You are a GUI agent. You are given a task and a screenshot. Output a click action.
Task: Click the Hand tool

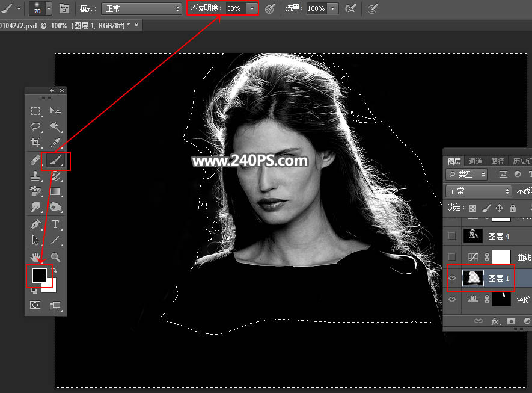point(35,258)
